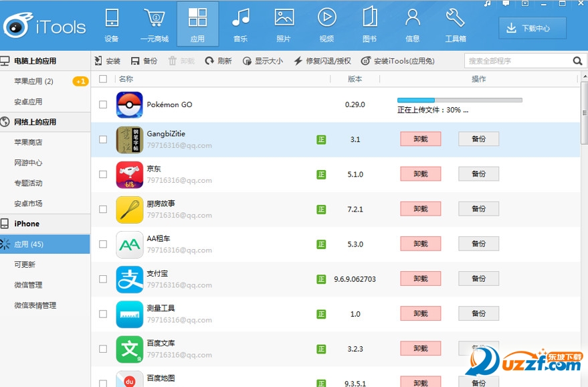This screenshot has width=588, height=387.
Task: Check the Pokémon GO row checkbox
Action: (x=103, y=104)
